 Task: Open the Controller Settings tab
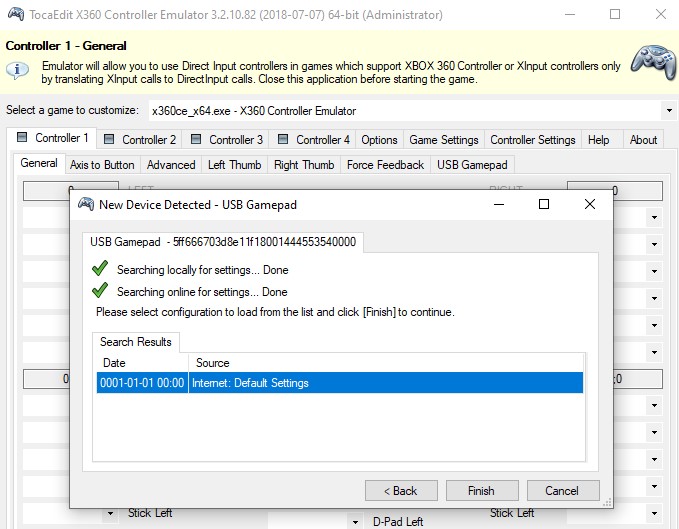(532, 140)
